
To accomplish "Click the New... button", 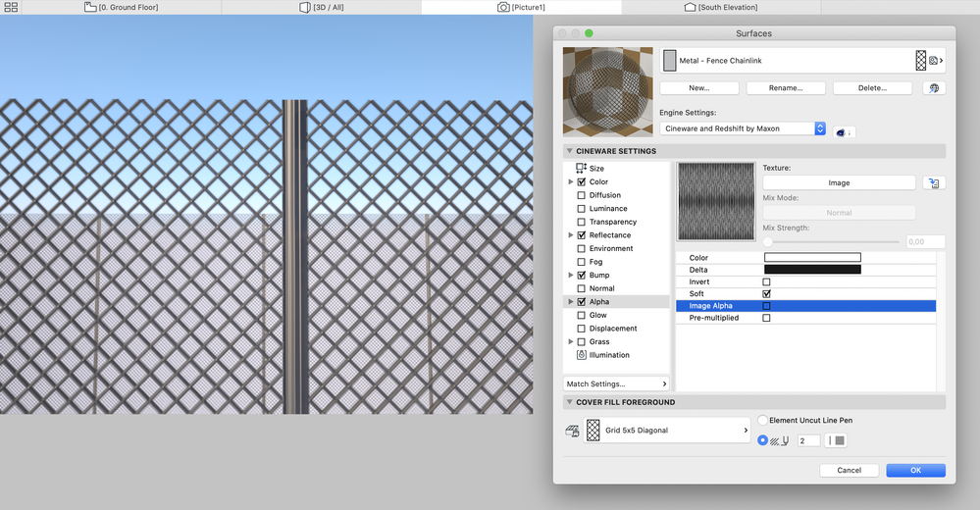I will coord(699,88).
